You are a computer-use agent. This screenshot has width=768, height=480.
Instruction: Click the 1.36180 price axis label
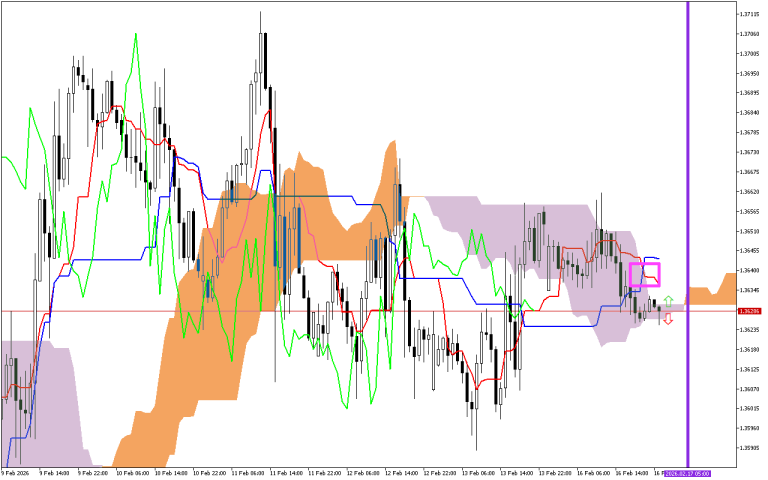750,350
